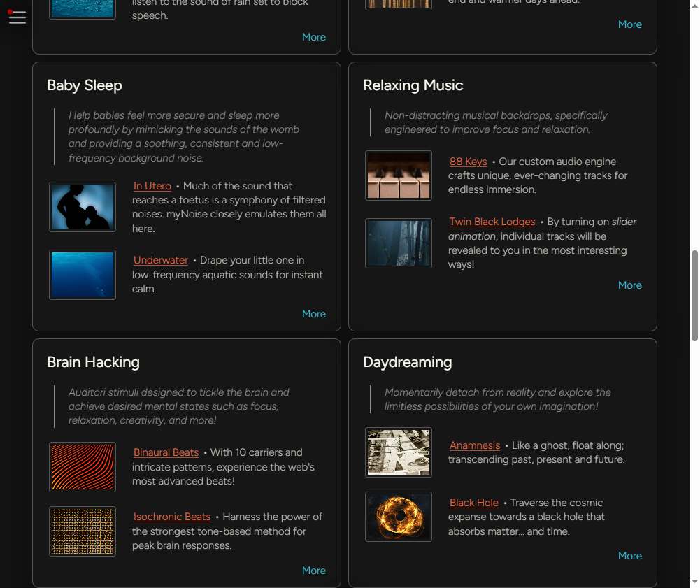This screenshot has height=588, width=700.
Task: Open the 88 Keys piano thumbnail
Action: tap(399, 175)
